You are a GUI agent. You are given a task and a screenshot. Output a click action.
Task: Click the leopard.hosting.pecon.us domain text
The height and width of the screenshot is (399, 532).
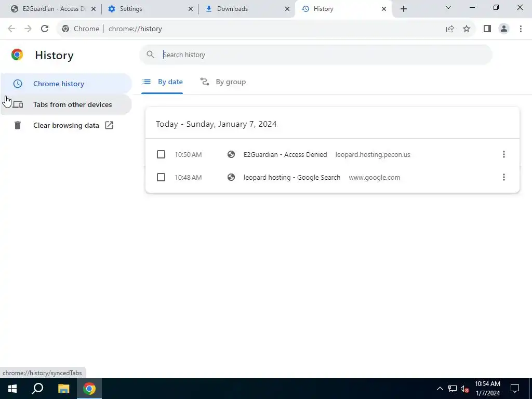(x=373, y=154)
